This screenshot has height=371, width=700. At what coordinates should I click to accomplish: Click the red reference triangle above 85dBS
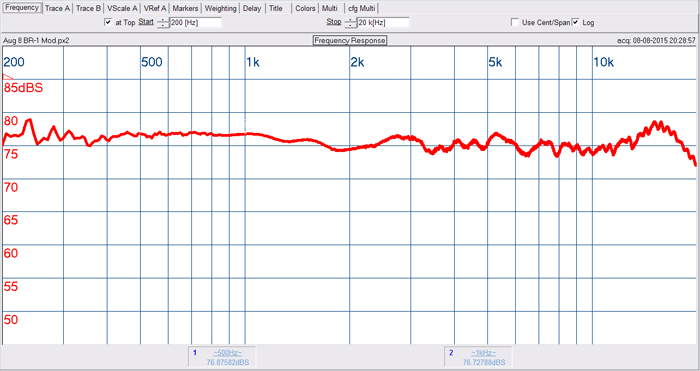coord(8,77)
